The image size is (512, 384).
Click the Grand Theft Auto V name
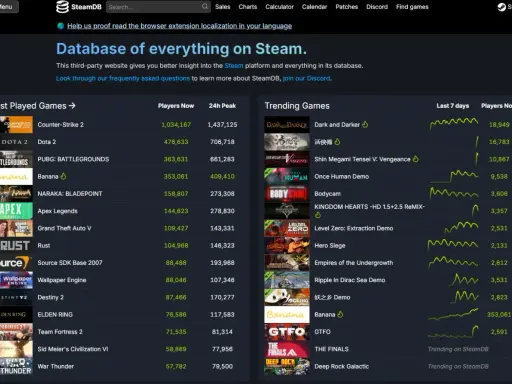coord(64,228)
